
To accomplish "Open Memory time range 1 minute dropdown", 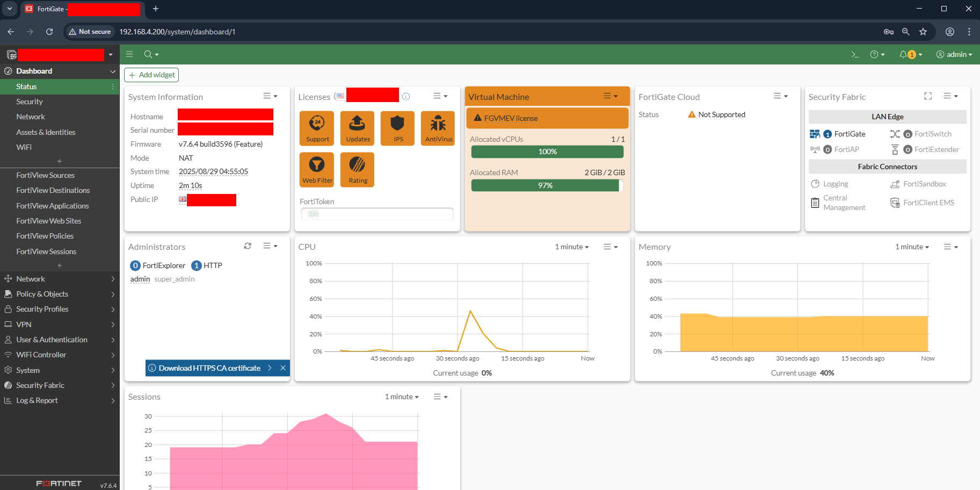I will tap(912, 247).
